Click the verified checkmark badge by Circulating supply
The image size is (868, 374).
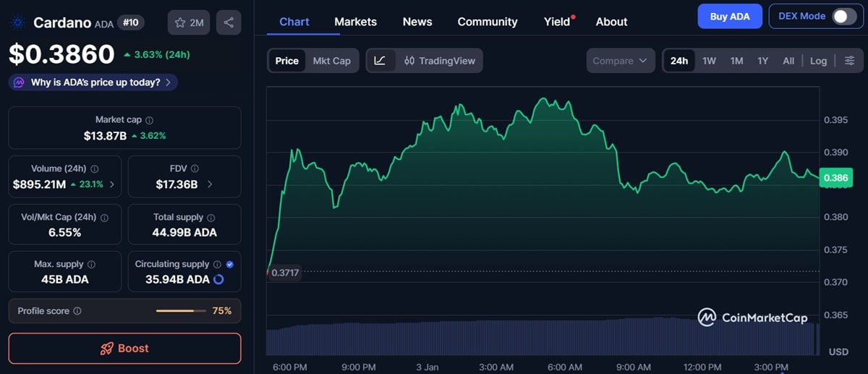click(229, 265)
